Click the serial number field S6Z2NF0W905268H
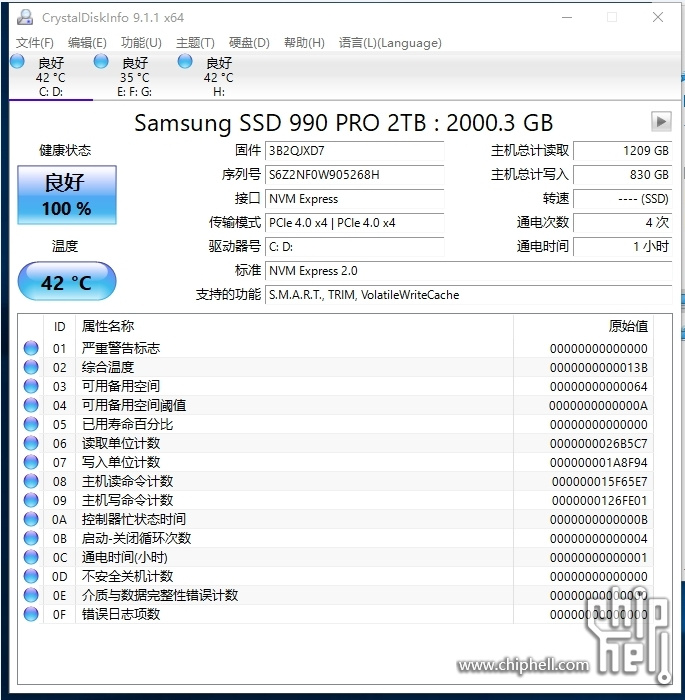 (x=355, y=175)
